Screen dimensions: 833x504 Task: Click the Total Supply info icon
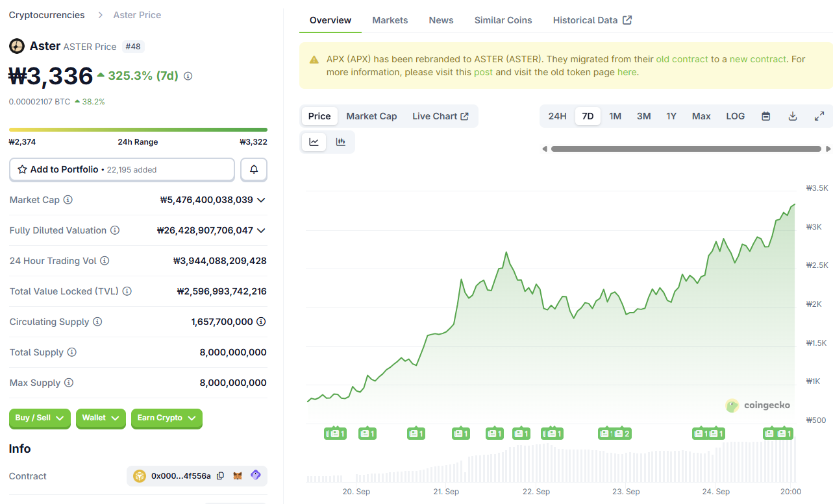click(72, 352)
